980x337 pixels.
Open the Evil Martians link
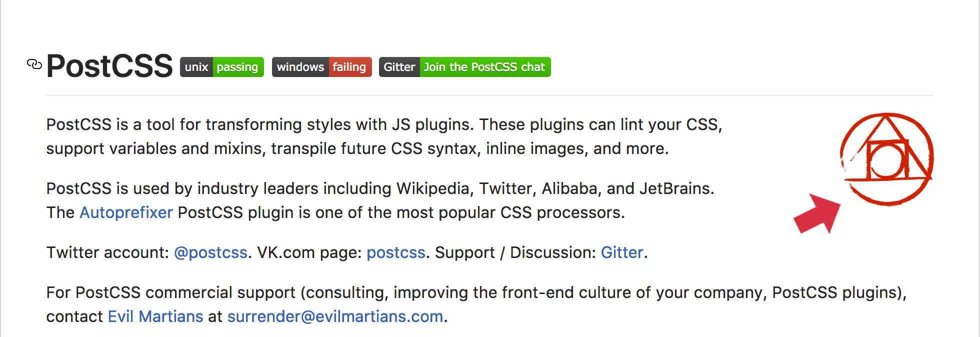point(155,316)
